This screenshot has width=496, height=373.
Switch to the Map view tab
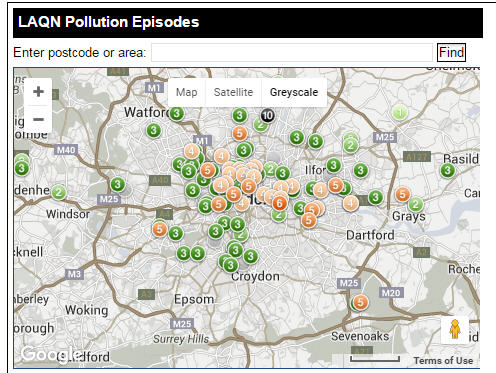tap(187, 92)
